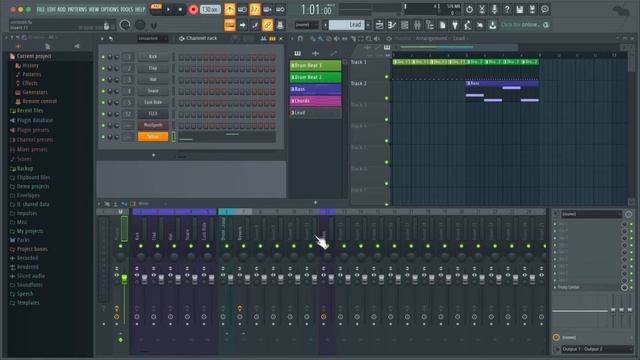This screenshot has height=360, width=640.
Task: Toggle the green mute LED for FLEX
Action: [x=103, y=114]
